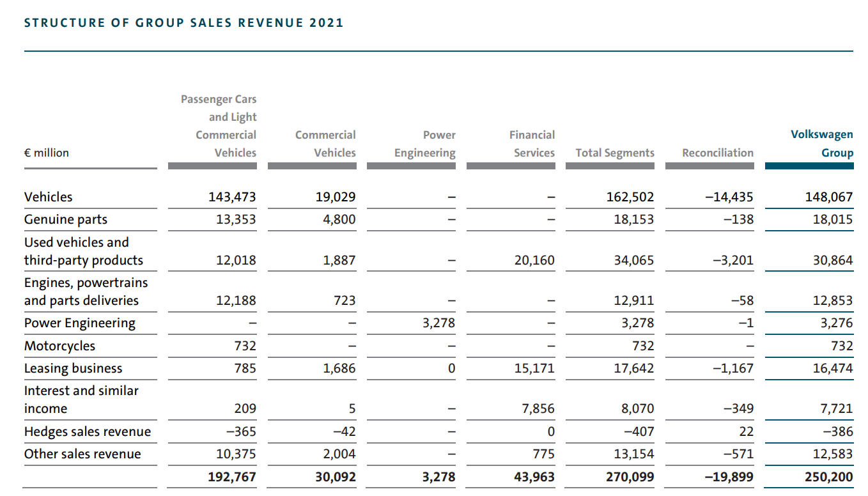Click the "Leasing business" row label

click(x=73, y=368)
